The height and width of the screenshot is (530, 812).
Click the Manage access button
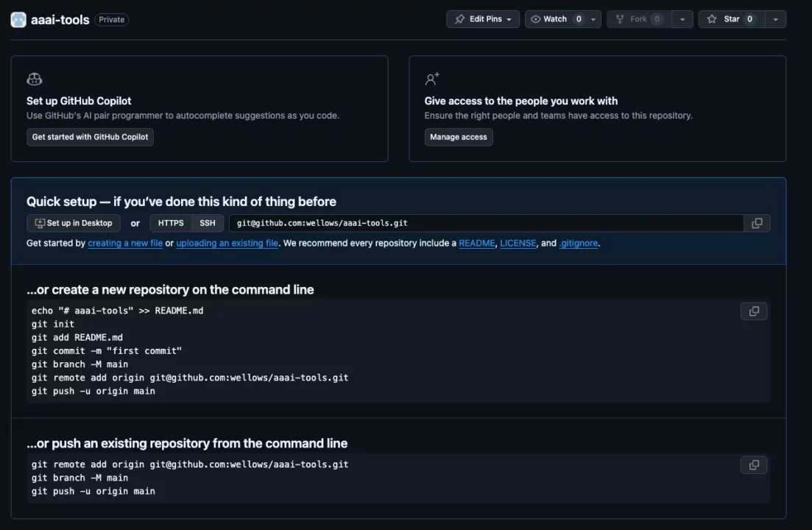click(459, 136)
